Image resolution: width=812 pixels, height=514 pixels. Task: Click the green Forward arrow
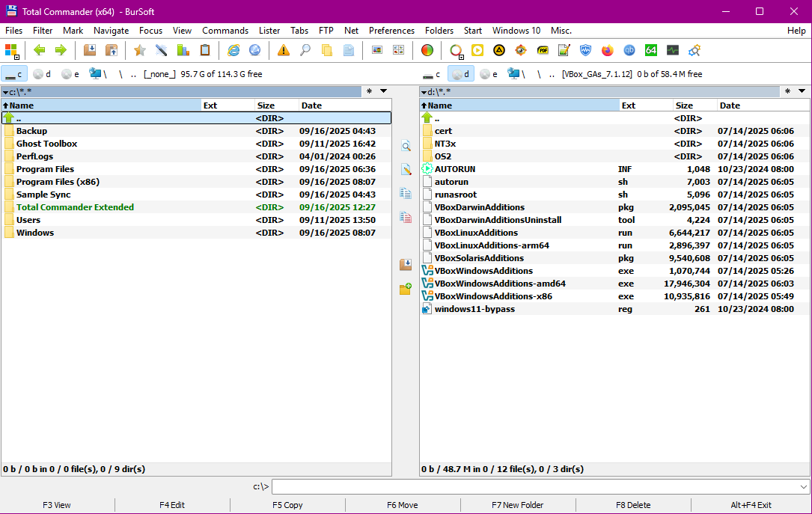point(61,50)
